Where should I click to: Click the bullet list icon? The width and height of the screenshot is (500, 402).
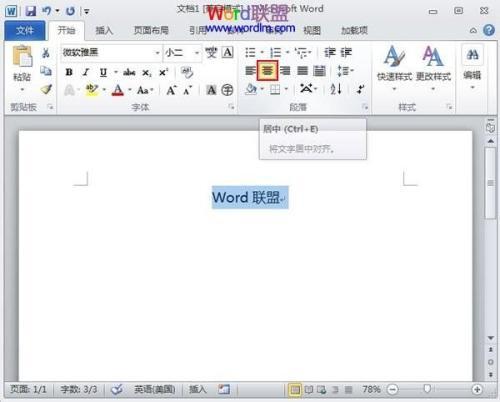250,53
